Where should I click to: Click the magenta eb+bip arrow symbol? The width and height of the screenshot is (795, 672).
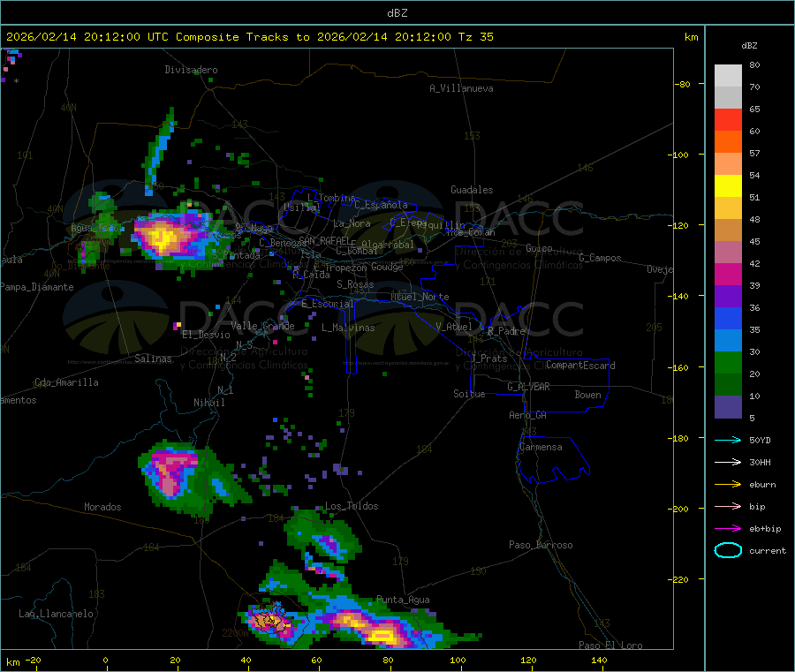point(728,529)
